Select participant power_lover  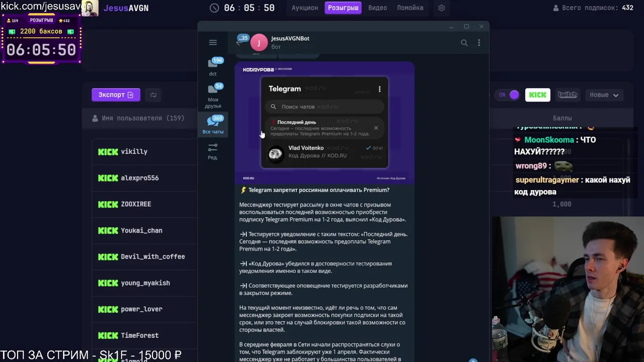(x=141, y=309)
